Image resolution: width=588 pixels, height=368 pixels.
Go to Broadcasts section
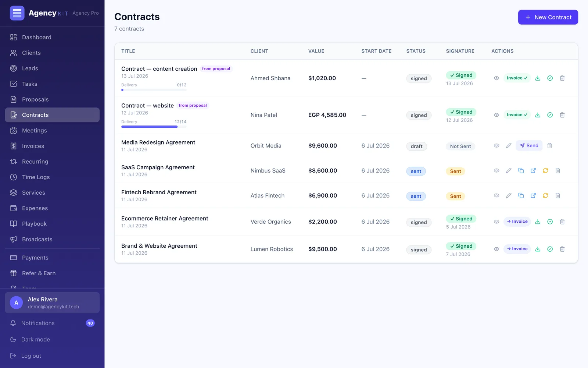coord(52,239)
